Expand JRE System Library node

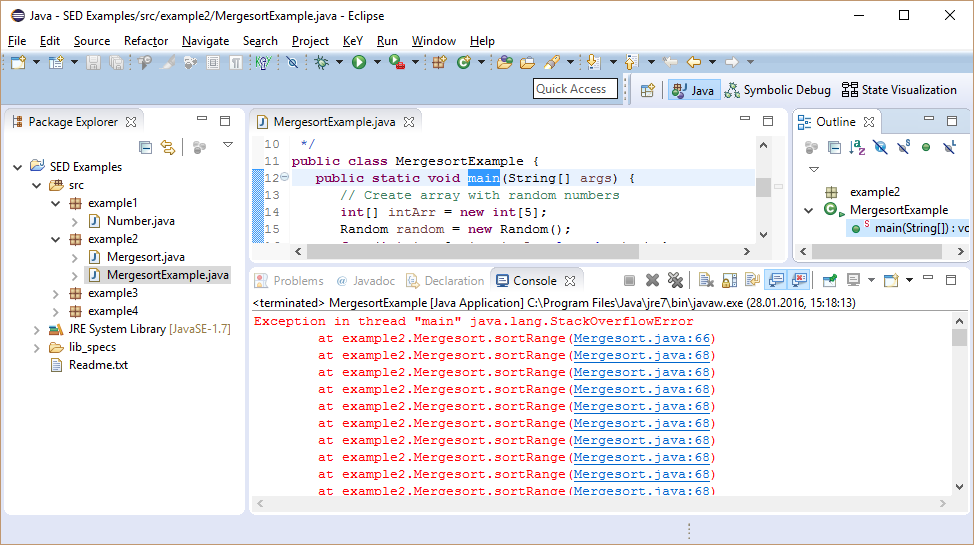pyautogui.click(x=37, y=329)
